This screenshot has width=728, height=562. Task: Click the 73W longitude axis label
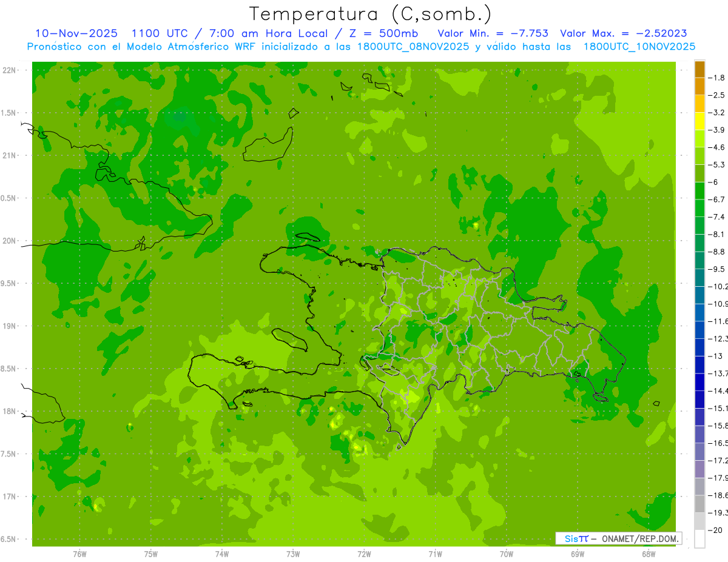click(x=293, y=554)
